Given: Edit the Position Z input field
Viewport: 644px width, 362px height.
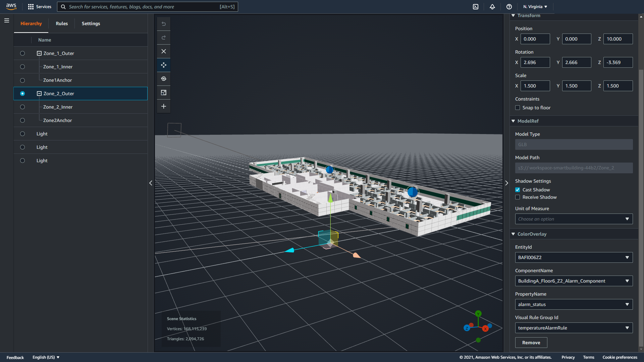Looking at the screenshot, I should [x=618, y=39].
